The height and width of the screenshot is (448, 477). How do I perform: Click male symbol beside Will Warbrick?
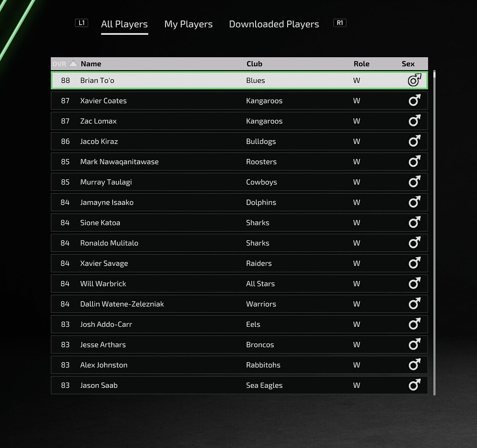click(415, 283)
